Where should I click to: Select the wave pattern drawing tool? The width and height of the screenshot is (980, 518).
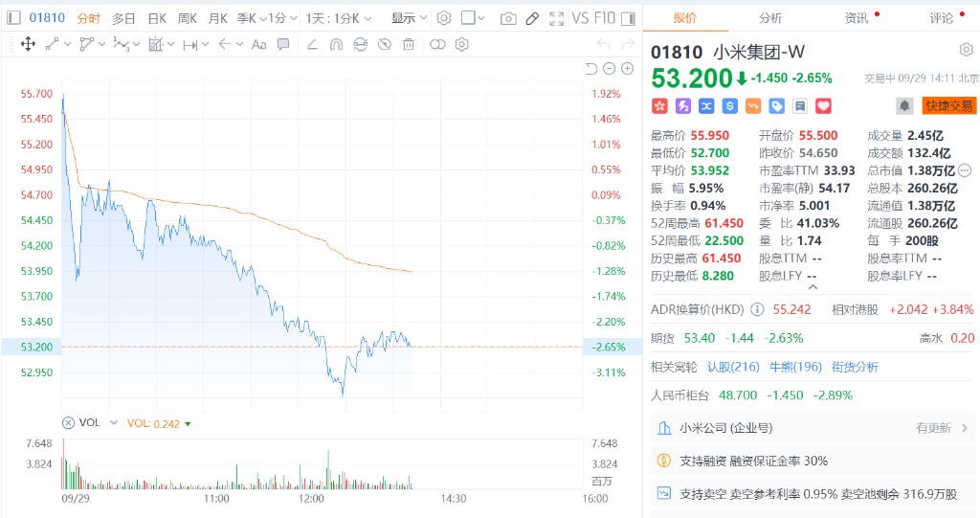tap(121, 44)
